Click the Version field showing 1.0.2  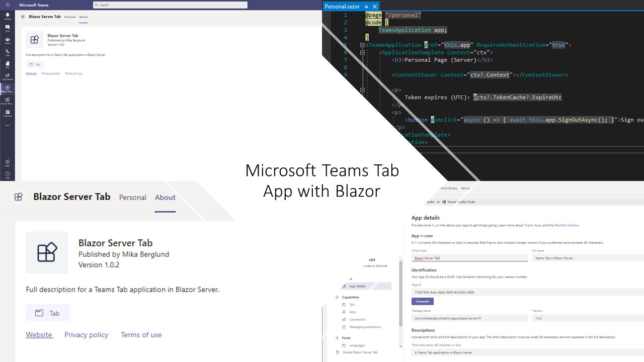(588, 318)
